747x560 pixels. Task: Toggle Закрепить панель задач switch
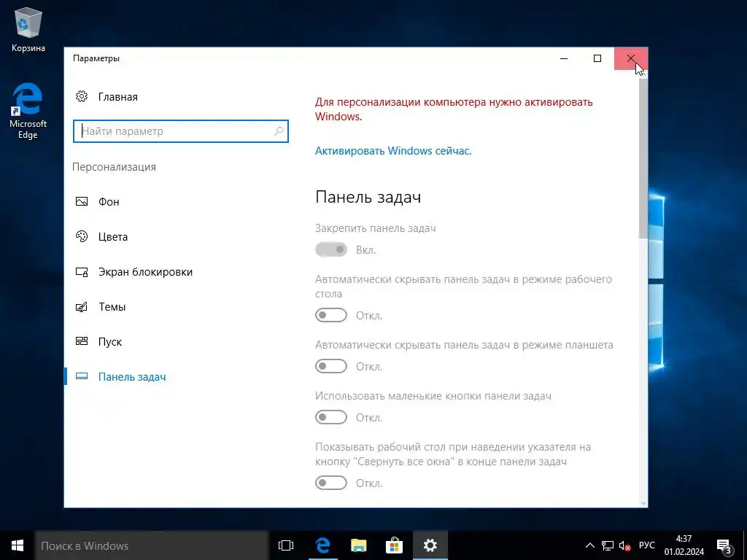pos(331,249)
